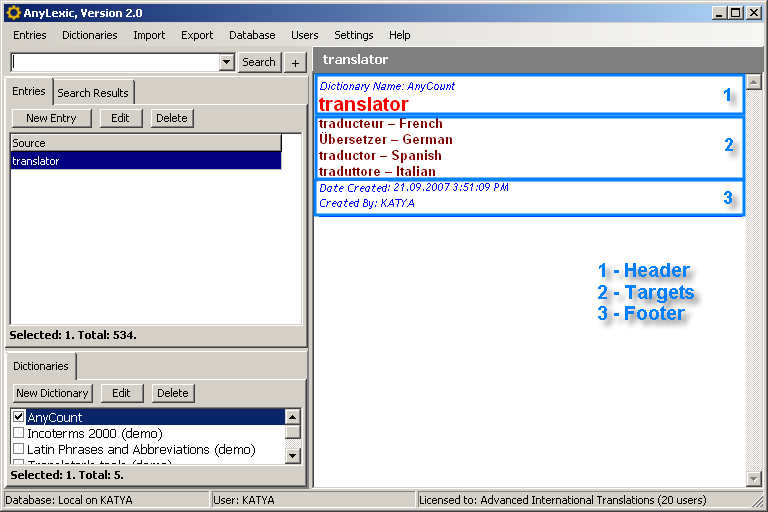Open the Import menu

click(149, 35)
